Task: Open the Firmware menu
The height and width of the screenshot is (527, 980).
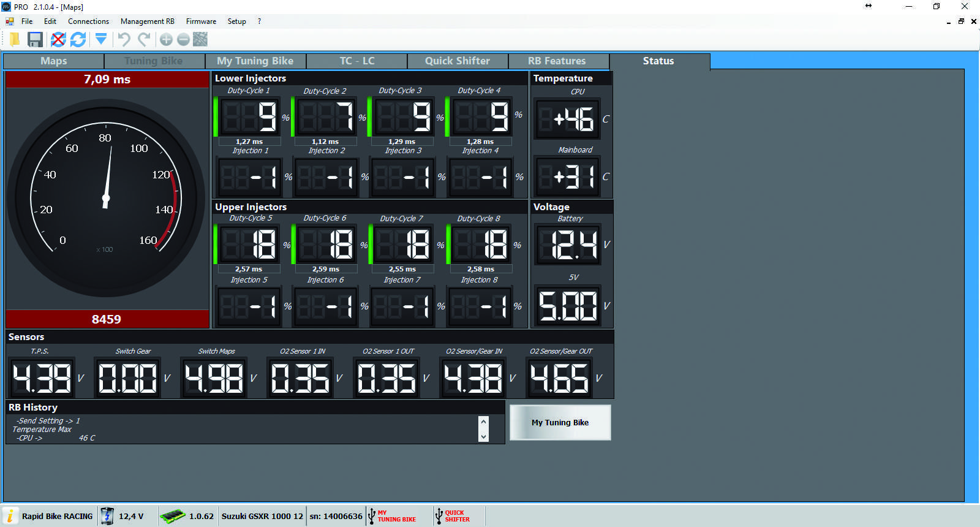Action: [x=201, y=21]
